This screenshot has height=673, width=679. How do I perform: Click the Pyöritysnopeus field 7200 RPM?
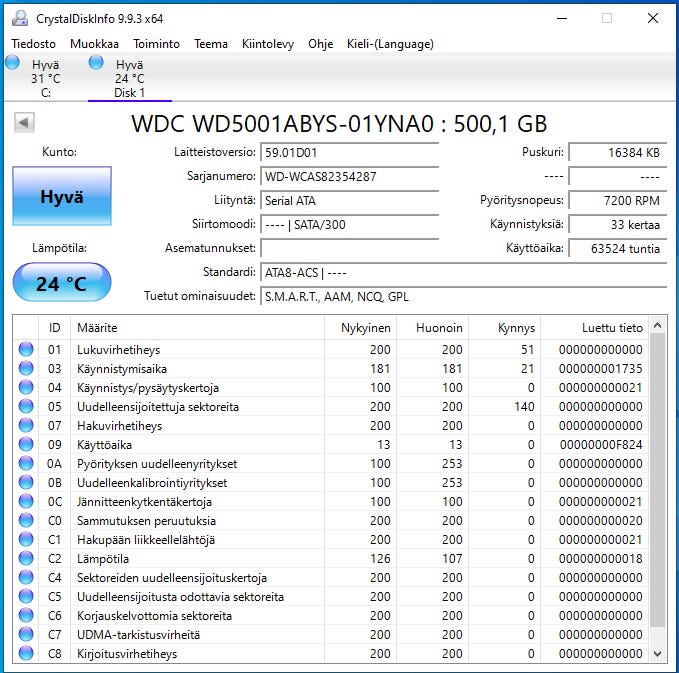[618, 201]
